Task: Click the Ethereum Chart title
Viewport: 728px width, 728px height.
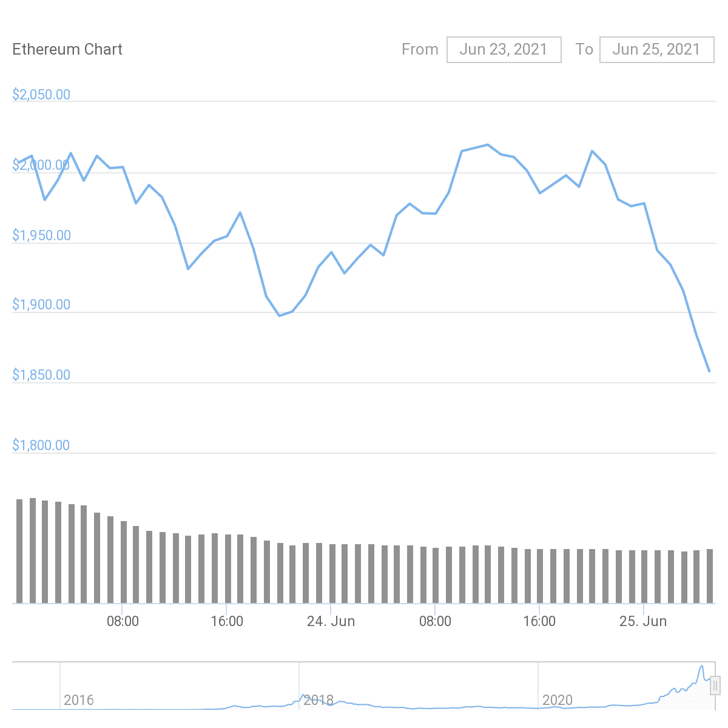Action: click(x=67, y=50)
